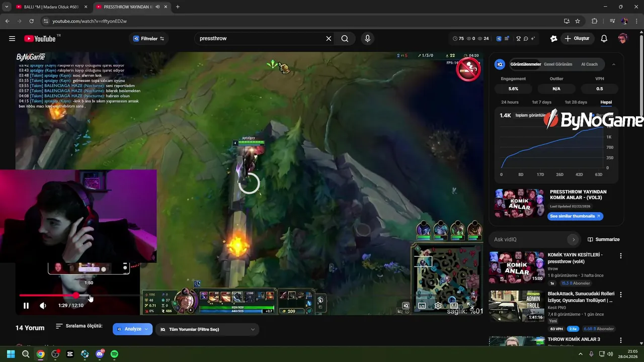Start voice search with microphone
The height and width of the screenshot is (362, 644).
(x=367, y=39)
